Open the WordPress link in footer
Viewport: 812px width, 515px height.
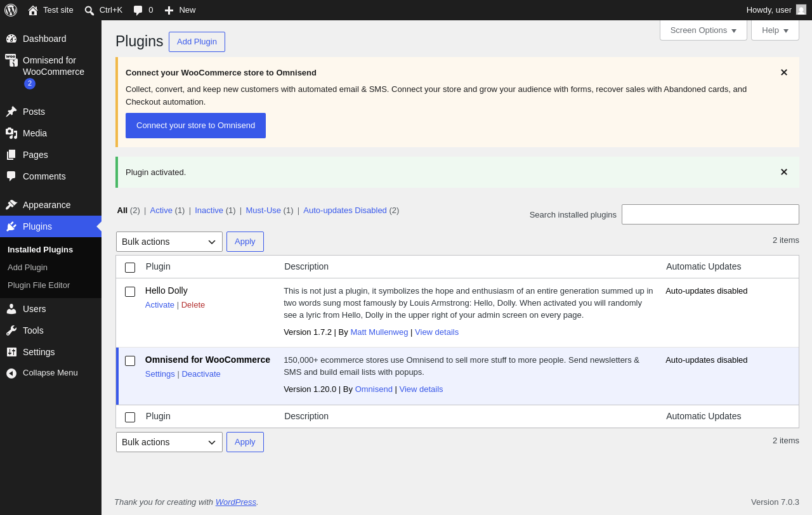(x=236, y=502)
